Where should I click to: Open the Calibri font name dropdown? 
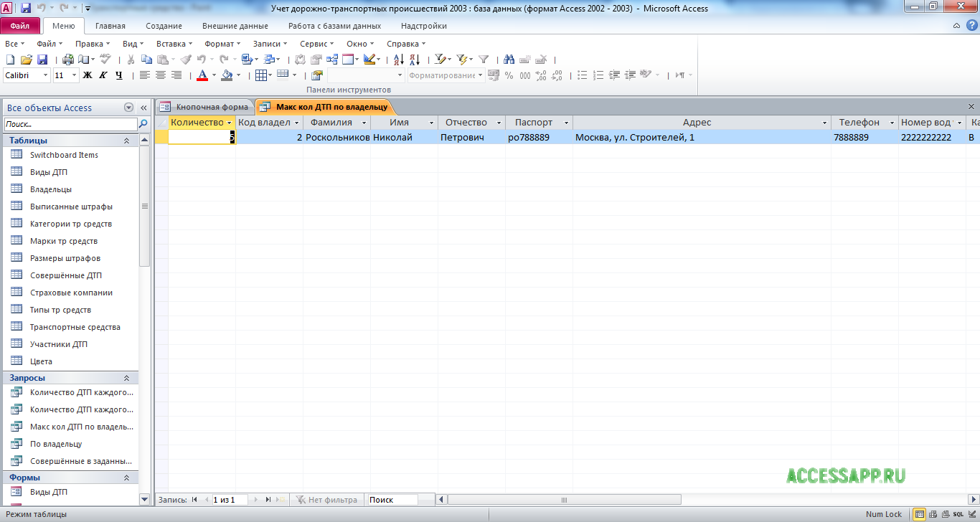[x=45, y=75]
